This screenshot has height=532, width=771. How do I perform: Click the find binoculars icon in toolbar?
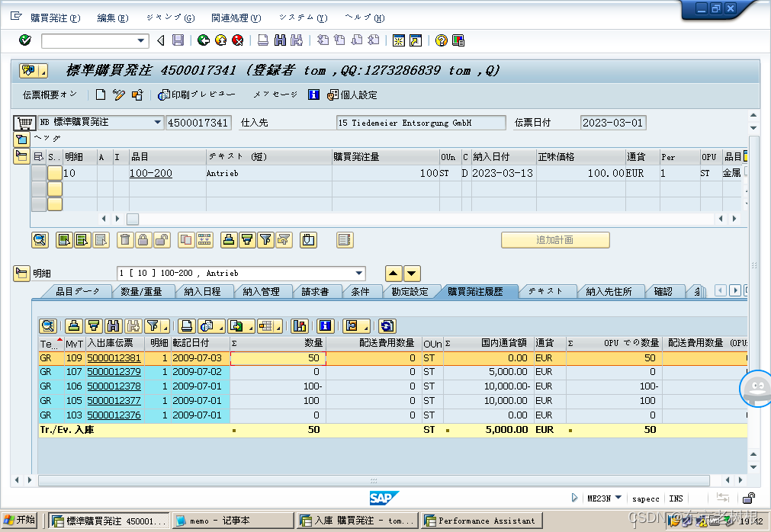pyautogui.click(x=280, y=40)
